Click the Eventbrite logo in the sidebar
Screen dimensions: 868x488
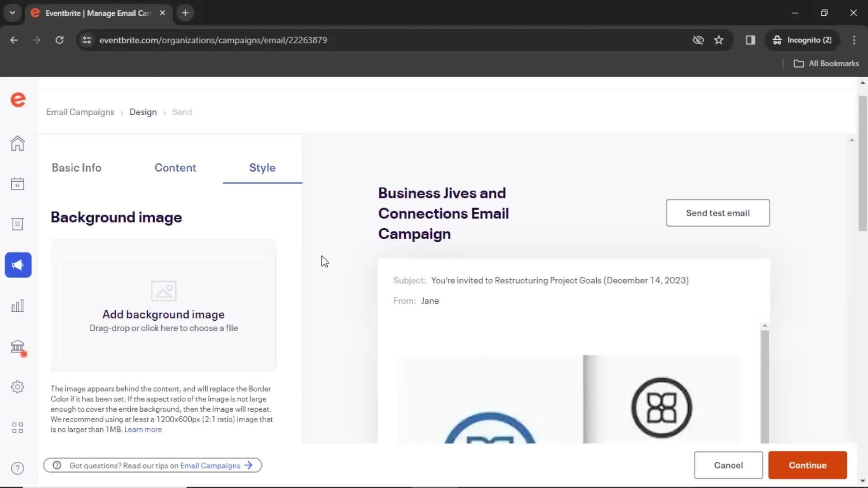click(x=18, y=99)
